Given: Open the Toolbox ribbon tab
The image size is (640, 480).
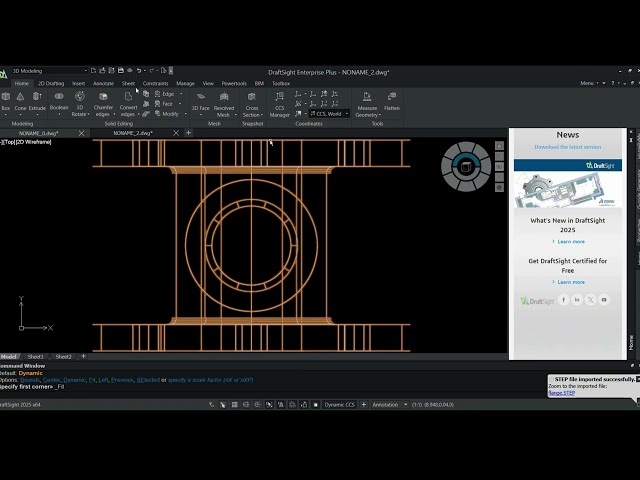Looking at the screenshot, I should point(281,83).
